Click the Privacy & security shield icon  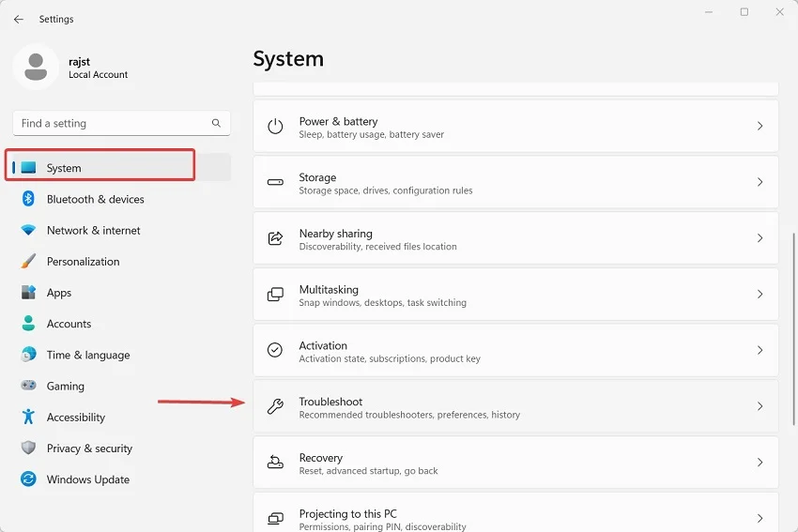point(28,448)
